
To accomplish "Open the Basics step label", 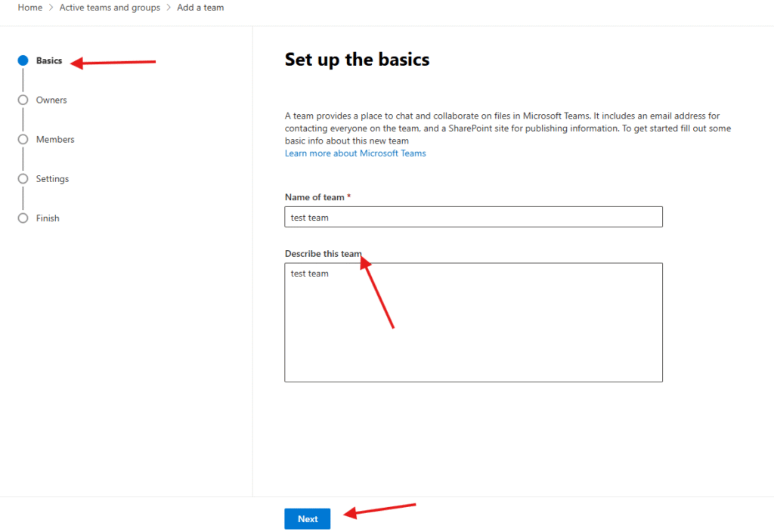I will [x=49, y=60].
